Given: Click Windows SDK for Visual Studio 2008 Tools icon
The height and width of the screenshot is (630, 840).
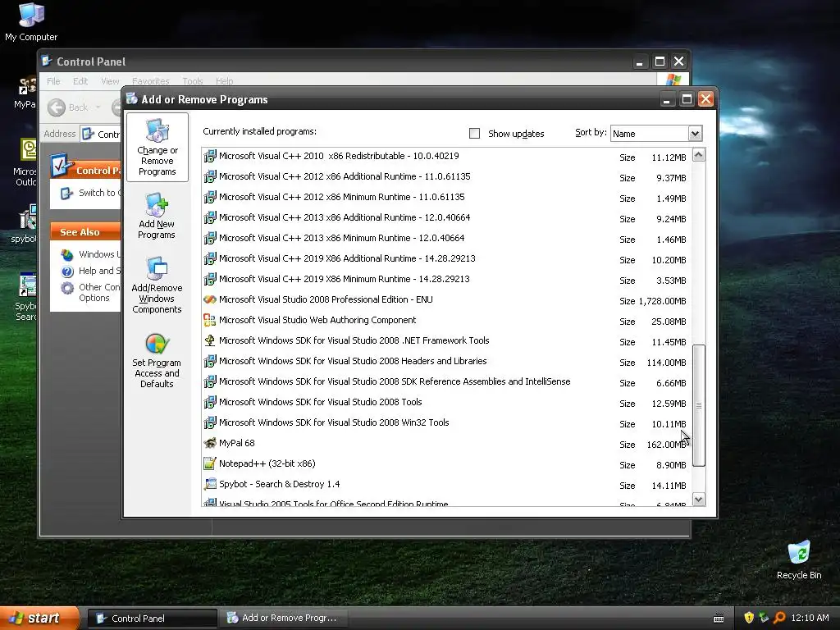Looking at the screenshot, I should (210, 402).
